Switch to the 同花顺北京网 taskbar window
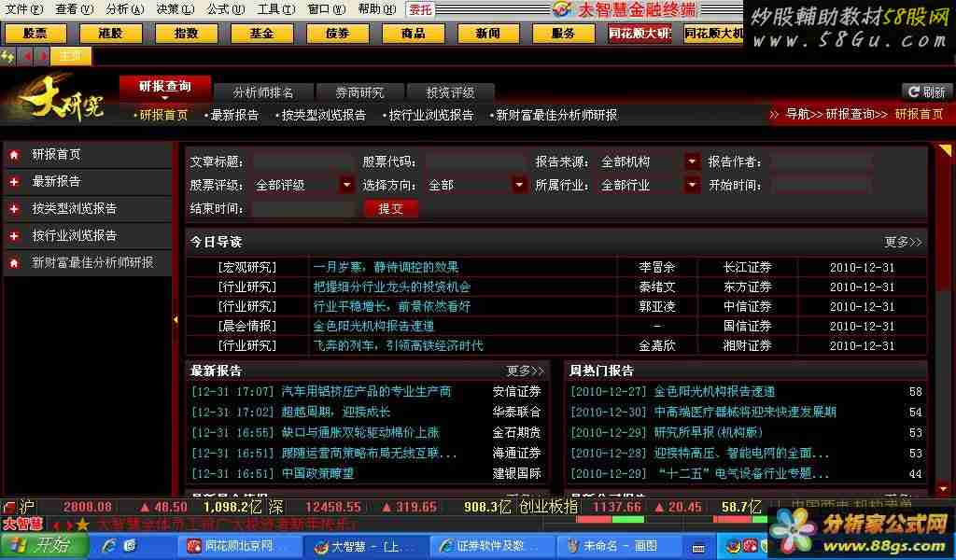Viewport: 956px width, 560px height. tap(239, 546)
